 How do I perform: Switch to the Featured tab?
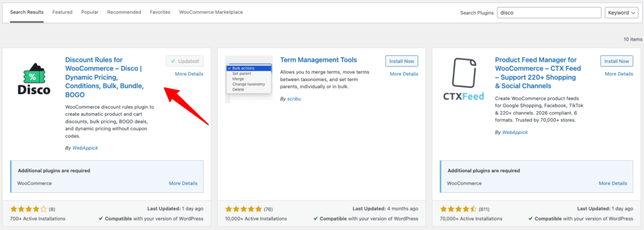[x=62, y=13]
